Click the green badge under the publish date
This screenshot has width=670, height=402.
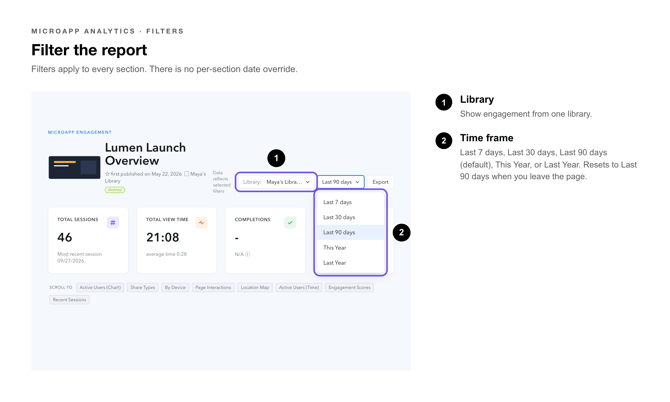click(x=115, y=190)
